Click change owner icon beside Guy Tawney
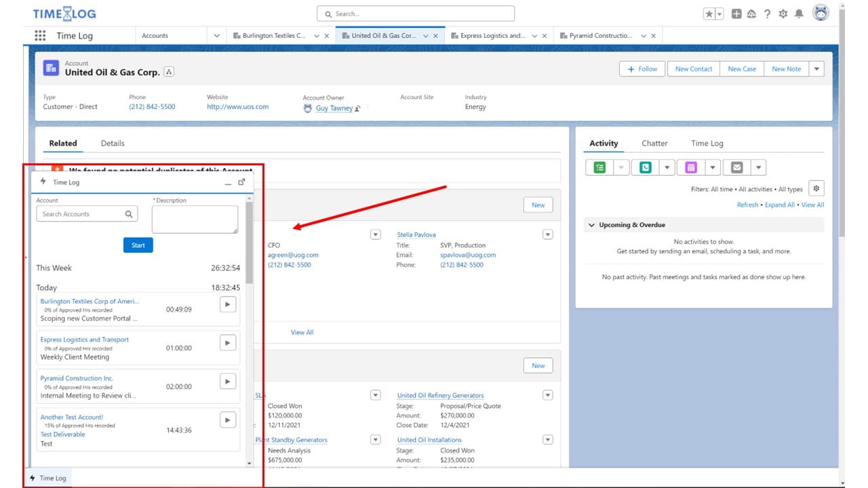868x488 pixels. point(357,108)
